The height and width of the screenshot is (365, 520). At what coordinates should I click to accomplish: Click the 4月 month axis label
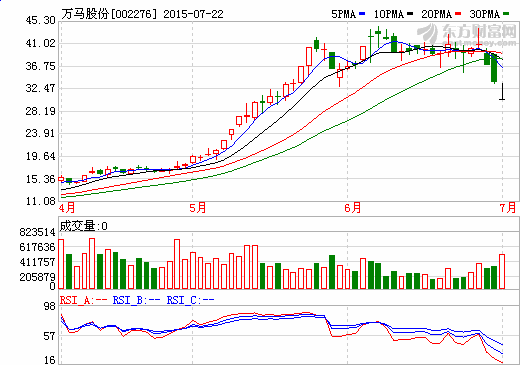point(67,208)
